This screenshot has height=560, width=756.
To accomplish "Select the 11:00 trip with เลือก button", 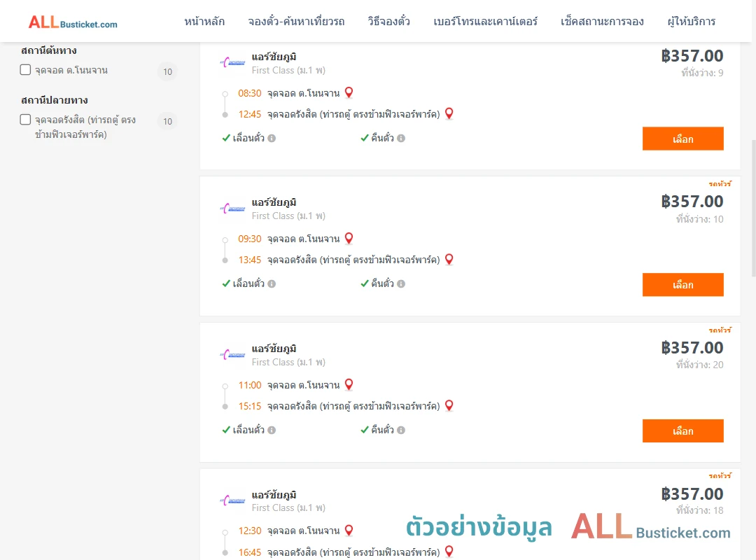I will [x=682, y=430].
